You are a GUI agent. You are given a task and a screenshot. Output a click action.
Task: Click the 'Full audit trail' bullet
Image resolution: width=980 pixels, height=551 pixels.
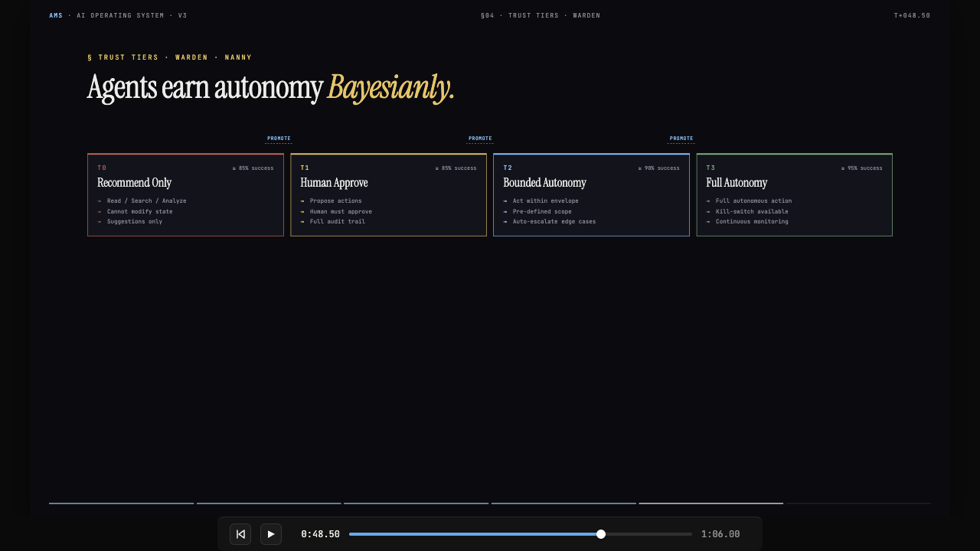(x=337, y=222)
